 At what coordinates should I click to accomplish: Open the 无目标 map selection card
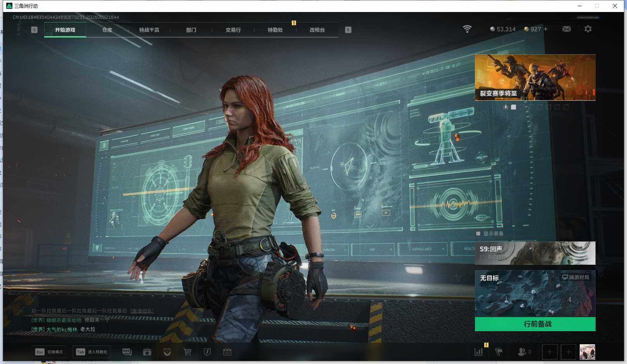pyautogui.click(x=535, y=293)
